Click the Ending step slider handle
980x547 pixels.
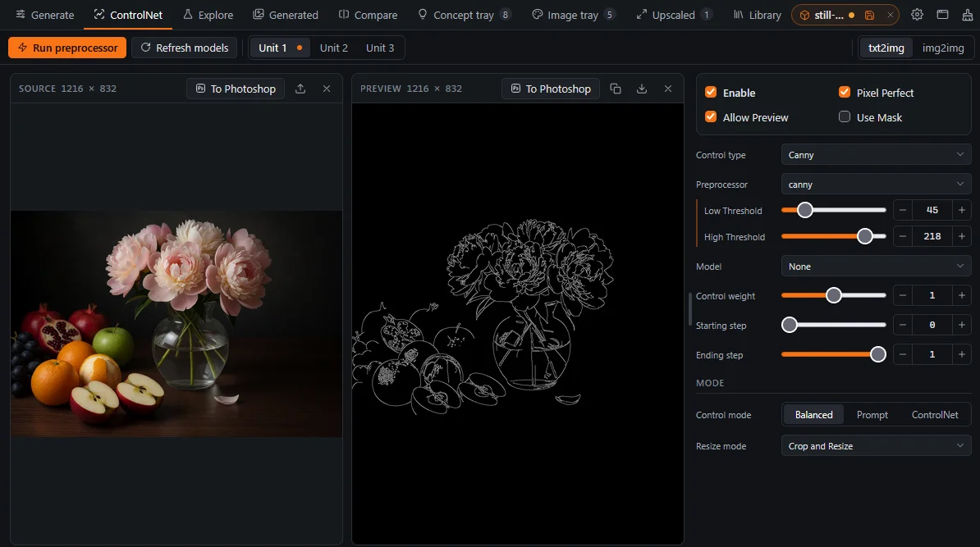point(878,354)
